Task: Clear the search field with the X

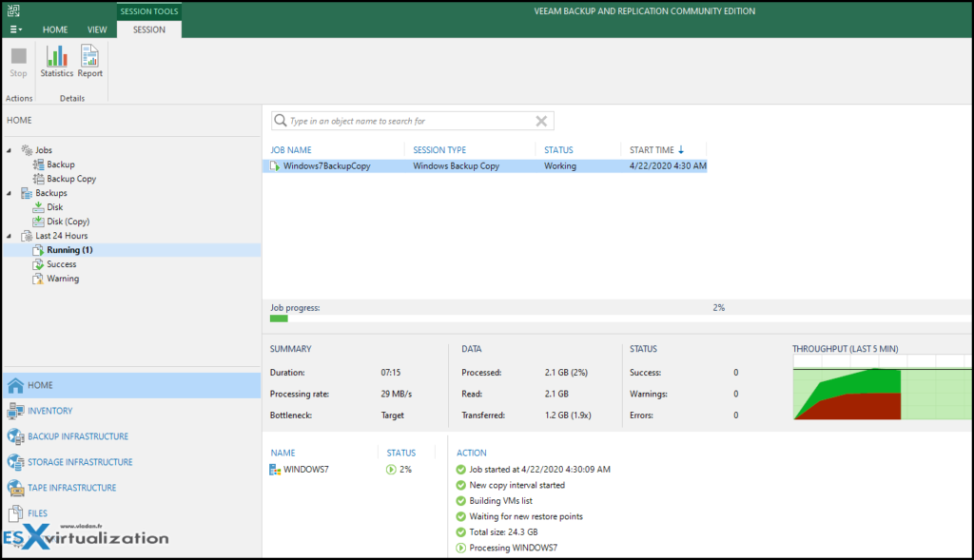Action: click(541, 121)
